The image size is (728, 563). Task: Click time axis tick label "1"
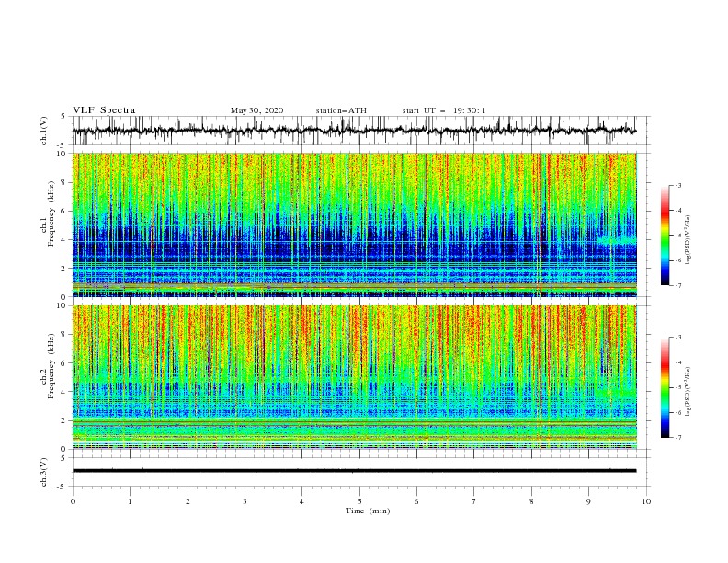pos(130,501)
